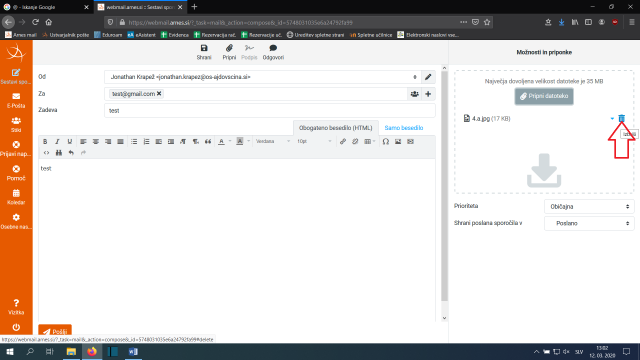
Task: Delete attachment 4.a.jpg with trash icon
Action: pos(621,118)
